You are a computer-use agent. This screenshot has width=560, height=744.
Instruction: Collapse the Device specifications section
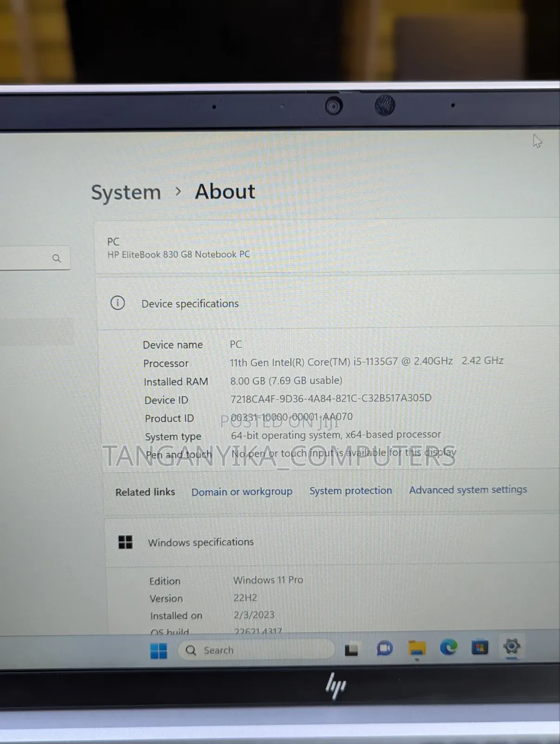328,303
